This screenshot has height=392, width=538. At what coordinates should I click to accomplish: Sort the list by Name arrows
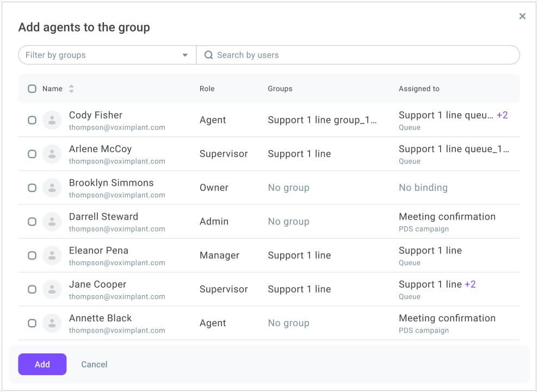coord(71,89)
